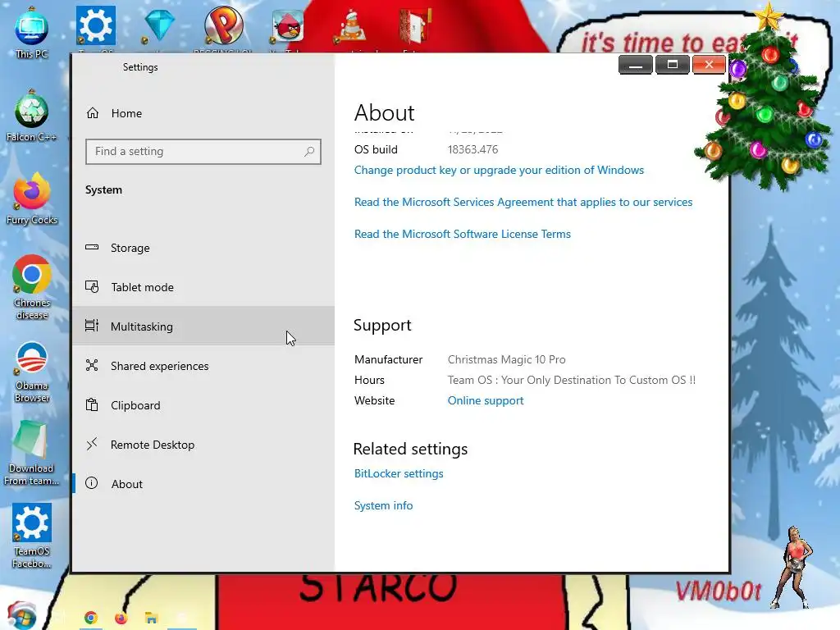Open Microsoft Services Agreement link
The width and height of the screenshot is (840, 630).
pos(523,202)
